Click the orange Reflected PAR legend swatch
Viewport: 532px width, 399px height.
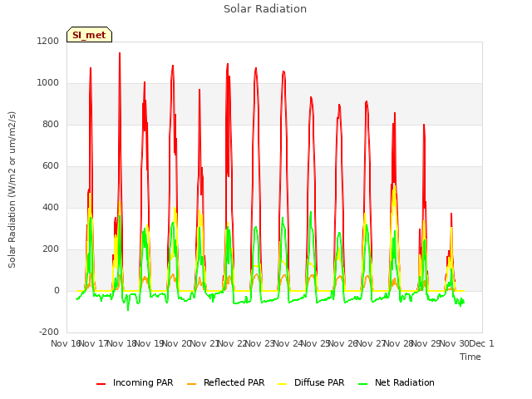coord(192,384)
